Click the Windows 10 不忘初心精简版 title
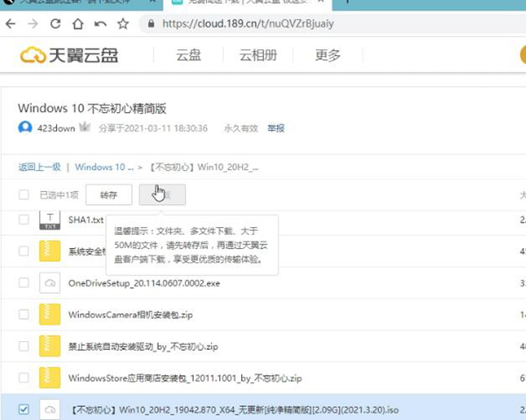526x420 pixels. pos(92,109)
